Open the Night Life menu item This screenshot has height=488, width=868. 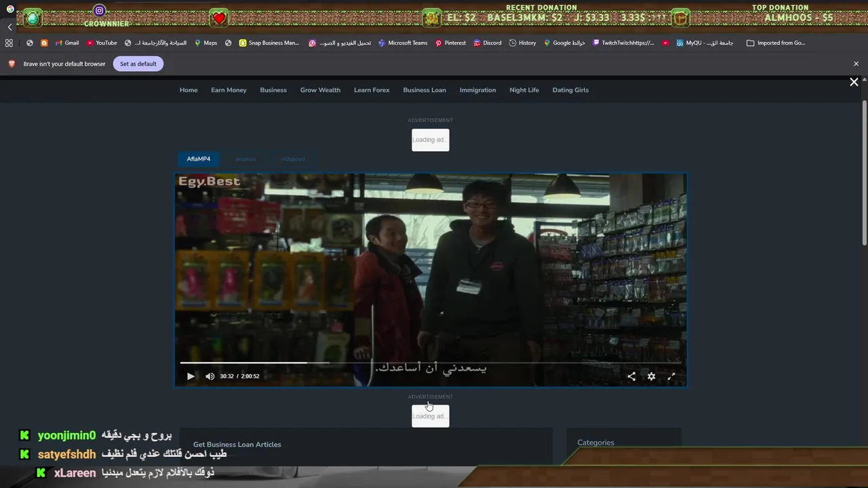[524, 89]
